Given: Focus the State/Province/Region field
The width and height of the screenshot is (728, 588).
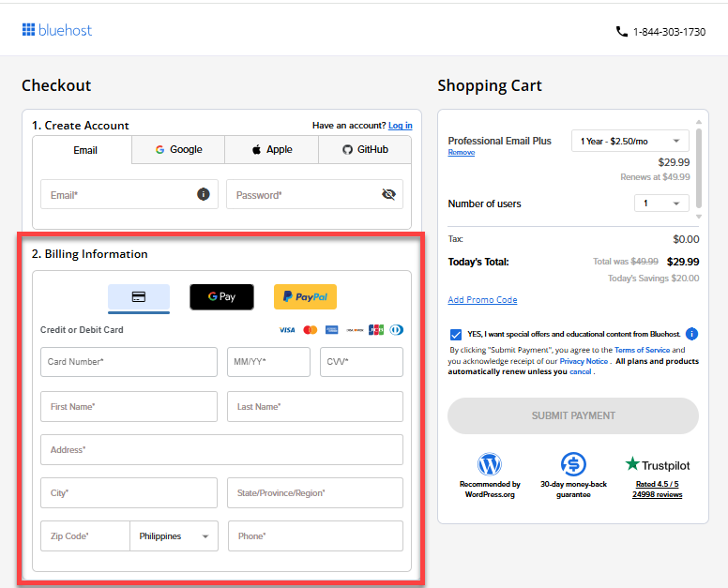Looking at the screenshot, I should (x=315, y=493).
